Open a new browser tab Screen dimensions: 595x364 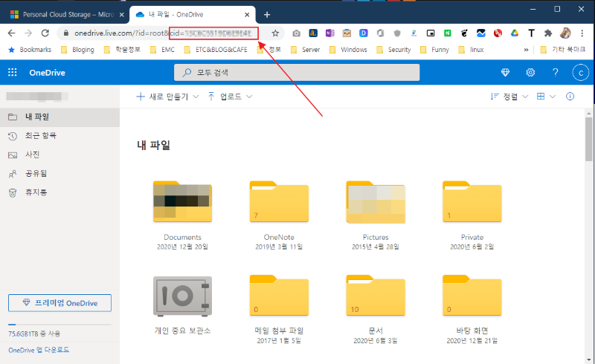click(267, 15)
